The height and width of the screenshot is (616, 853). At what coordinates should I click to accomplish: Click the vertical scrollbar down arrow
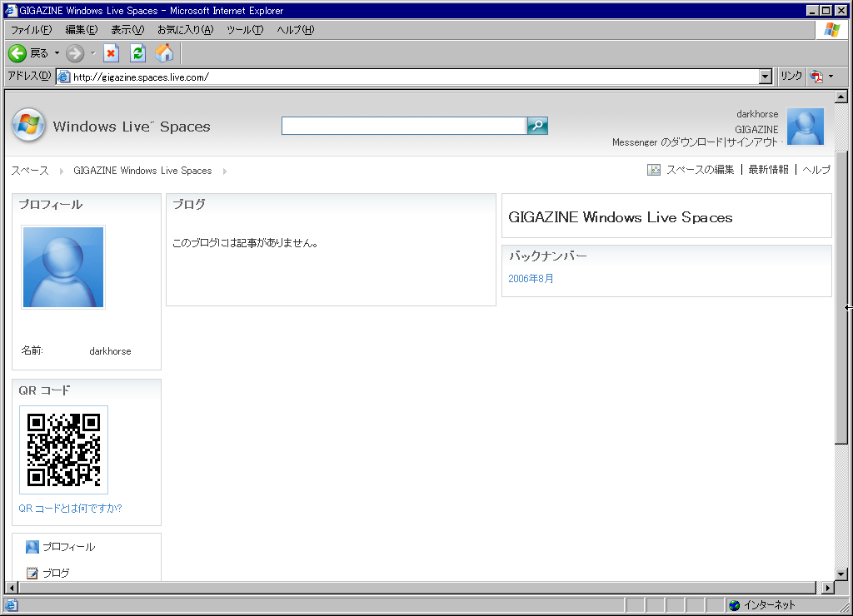(x=841, y=574)
